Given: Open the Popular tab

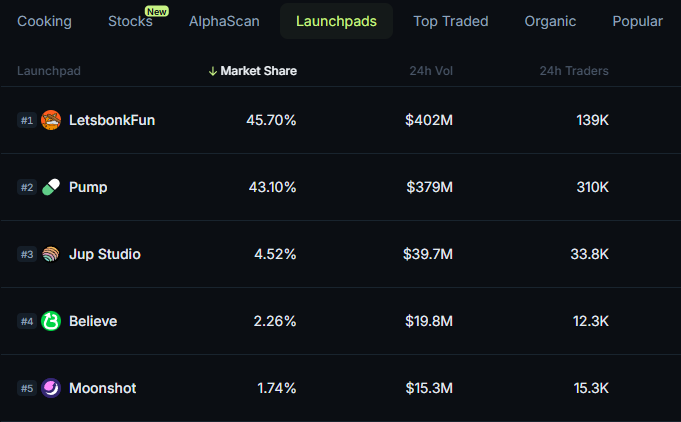Looking at the screenshot, I should (x=638, y=21).
